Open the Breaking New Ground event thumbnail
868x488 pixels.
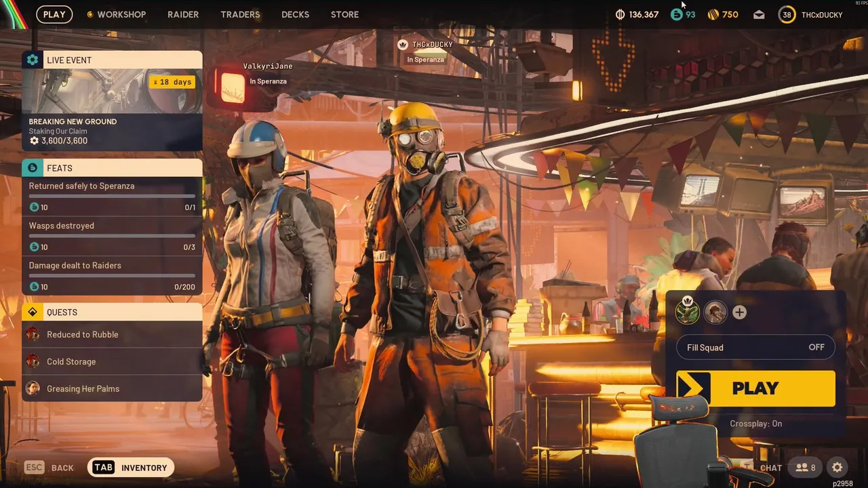point(112,91)
